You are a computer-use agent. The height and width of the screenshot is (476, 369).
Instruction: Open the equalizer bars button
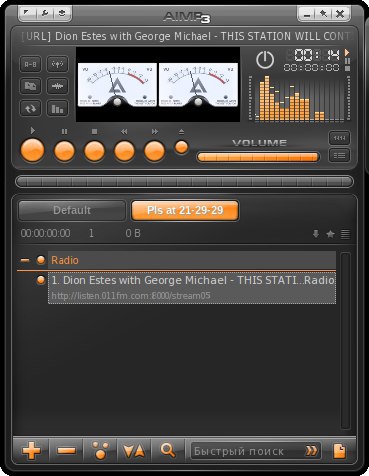coord(57,108)
